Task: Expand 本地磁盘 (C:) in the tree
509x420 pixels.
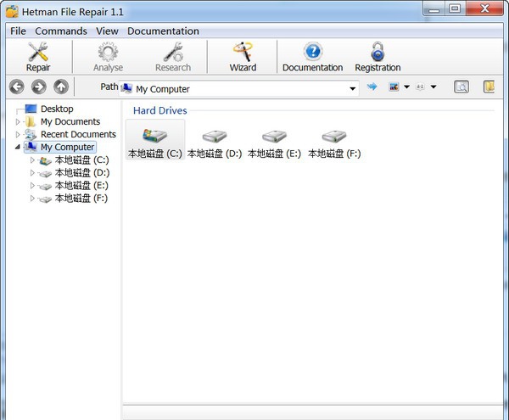Action: tap(32, 160)
